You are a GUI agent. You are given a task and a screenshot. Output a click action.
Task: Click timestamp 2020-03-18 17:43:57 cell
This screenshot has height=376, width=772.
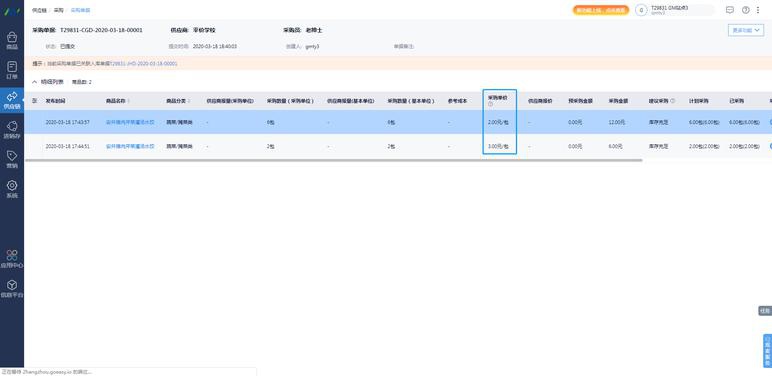click(x=67, y=122)
